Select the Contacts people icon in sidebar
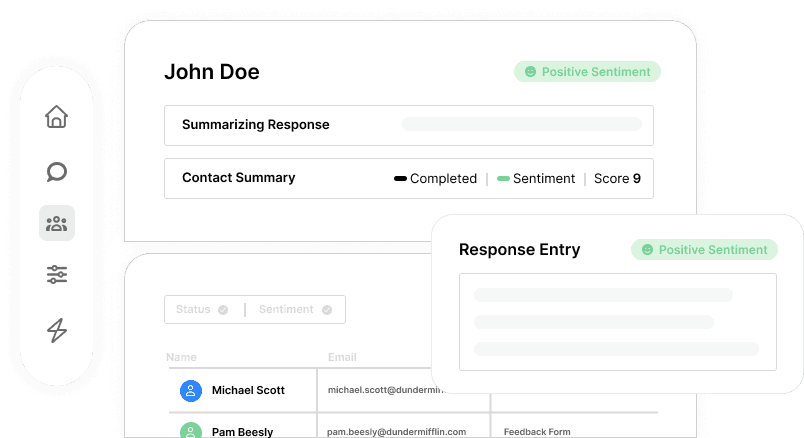This screenshot has height=438, width=804. [x=57, y=223]
